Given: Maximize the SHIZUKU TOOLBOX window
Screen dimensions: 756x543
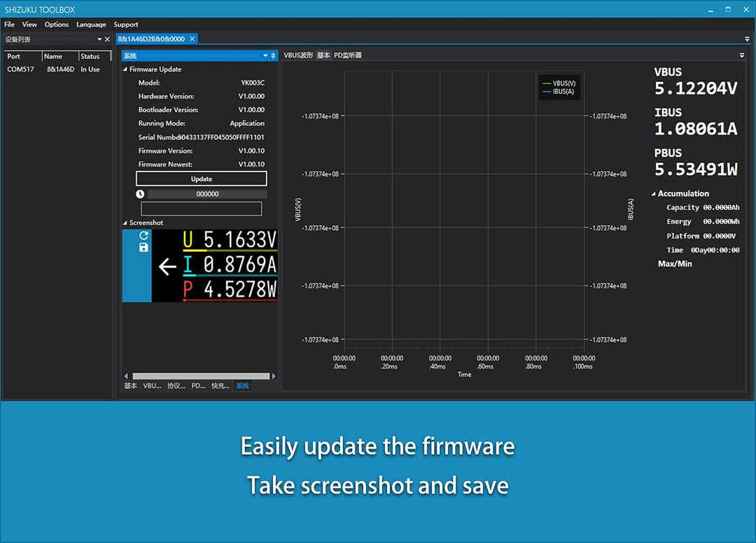Looking at the screenshot, I should pyautogui.click(x=728, y=9).
